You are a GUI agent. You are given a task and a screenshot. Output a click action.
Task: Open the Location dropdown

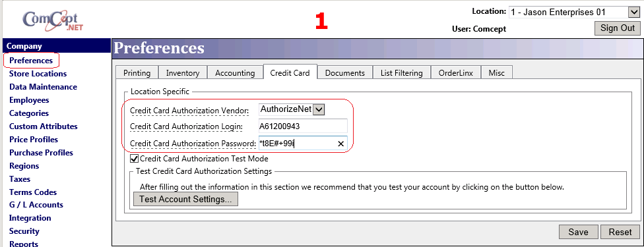pos(574,13)
